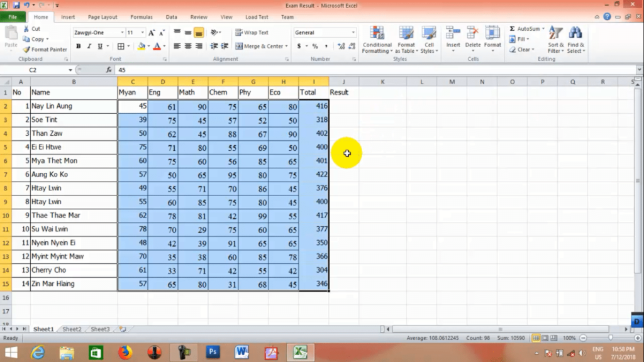Click the Insert cells icon

[453, 33]
